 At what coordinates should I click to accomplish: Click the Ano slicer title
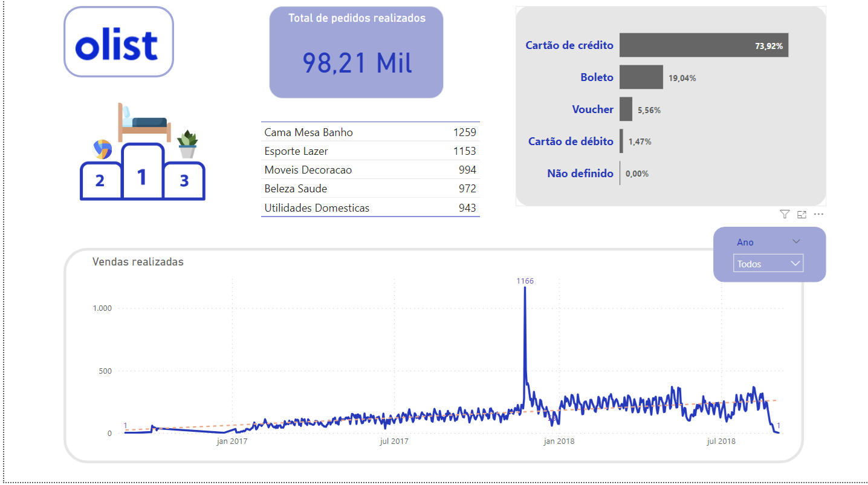coord(745,242)
